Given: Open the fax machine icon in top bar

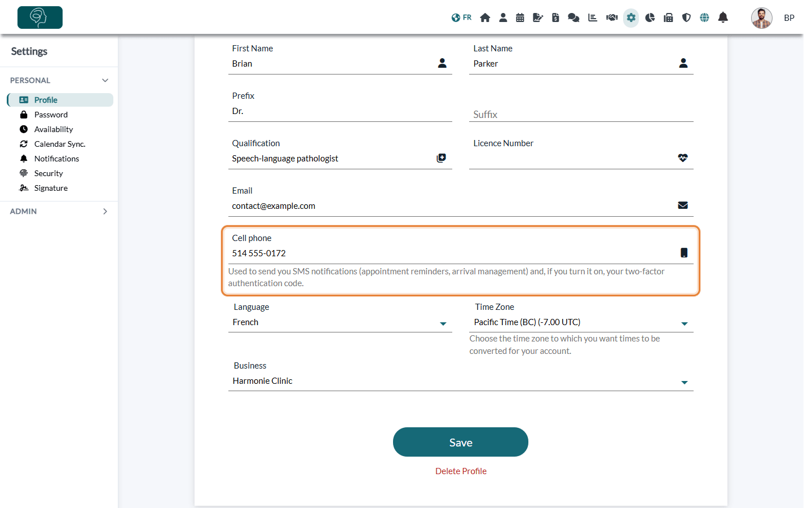Looking at the screenshot, I should 668,17.
